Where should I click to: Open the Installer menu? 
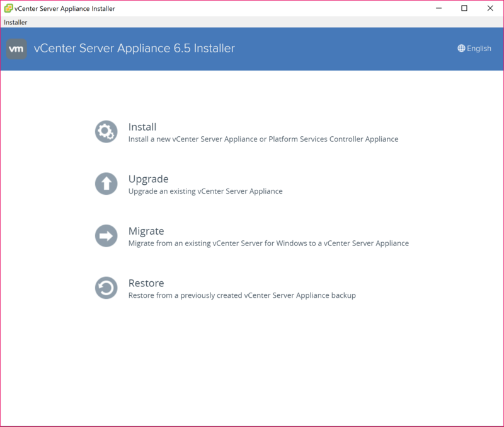(x=15, y=22)
